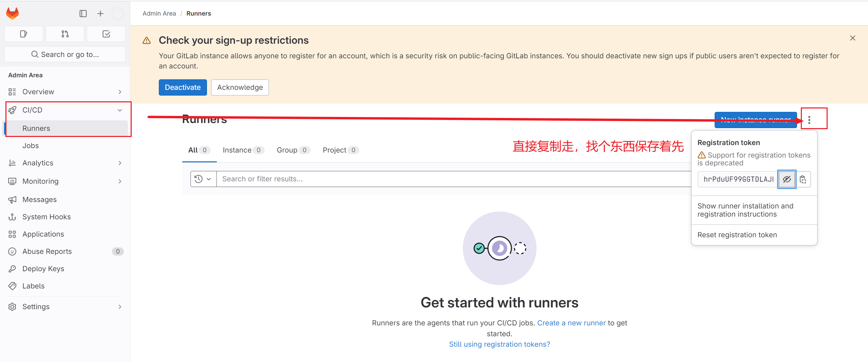The image size is (868, 362).
Task: Click the Analytics chart icon
Action: [12, 163]
